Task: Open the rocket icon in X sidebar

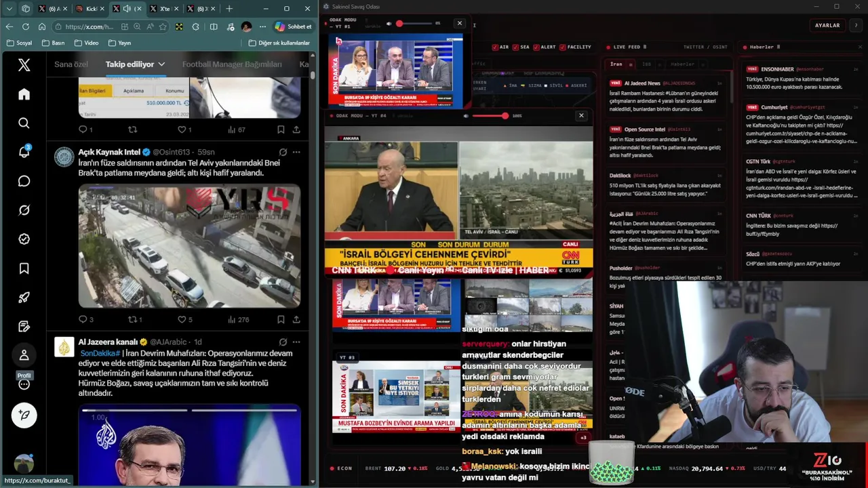Action: click(x=24, y=298)
